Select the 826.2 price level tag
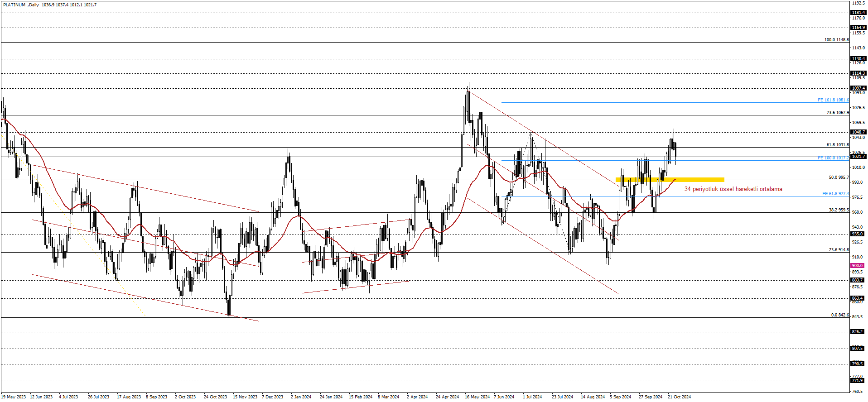The height and width of the screenshot is (402, 868). [x=857, y=332]
